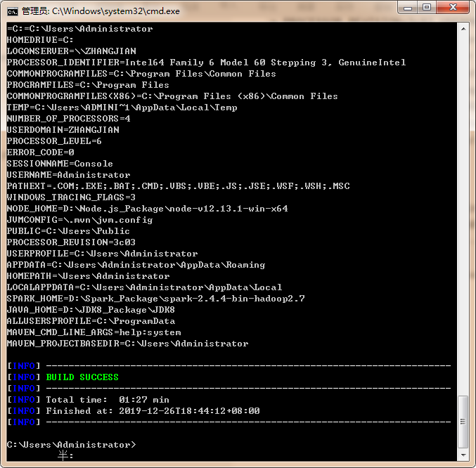Click the COMMONPROGRAMFILES(X86) line

point(172,96)
